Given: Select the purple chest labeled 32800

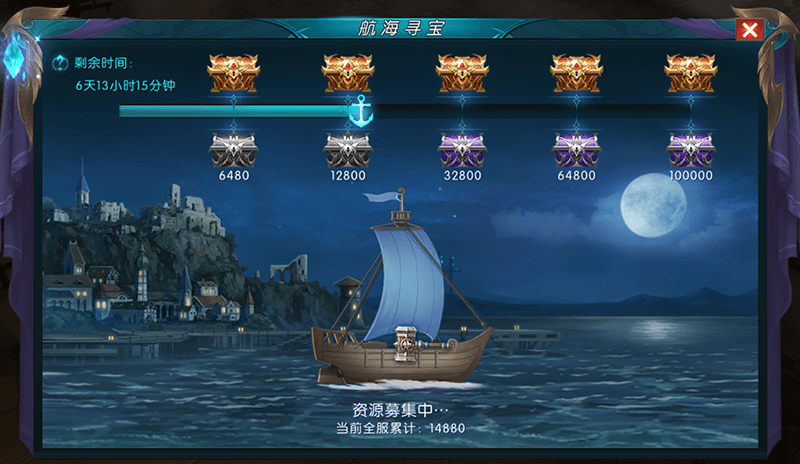Looking at the screenshot, I should pos(462,150).
